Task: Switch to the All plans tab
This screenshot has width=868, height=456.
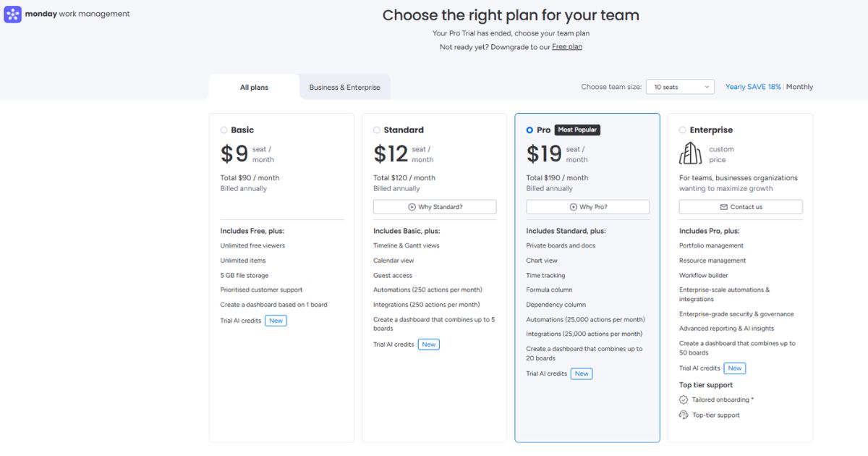Action: (x=254, y=88)
